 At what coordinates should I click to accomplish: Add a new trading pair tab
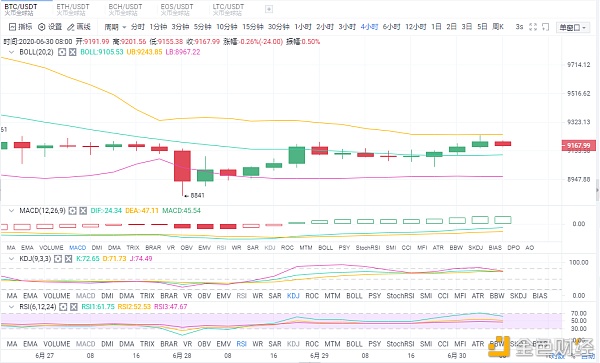(x=269, y=9)
